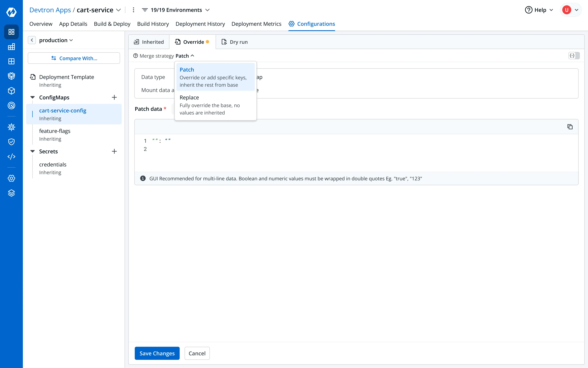Open the concentric target icon in sidebar
Image resolution: width=588 pixels, height=368 pixels.
point(11,105)
